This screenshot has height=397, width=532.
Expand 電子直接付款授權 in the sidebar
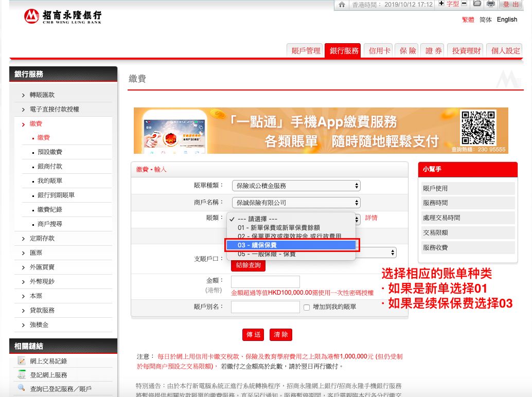(x=55, y=109)
